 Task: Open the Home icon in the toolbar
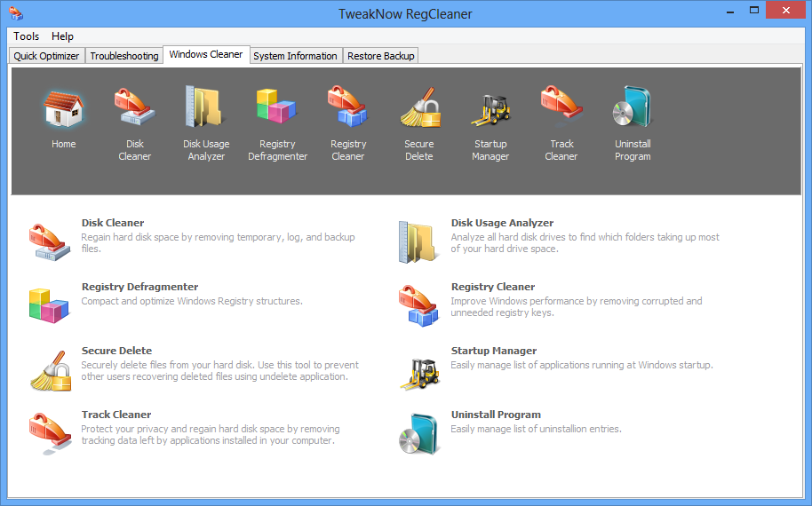click(x=63, y=109)
